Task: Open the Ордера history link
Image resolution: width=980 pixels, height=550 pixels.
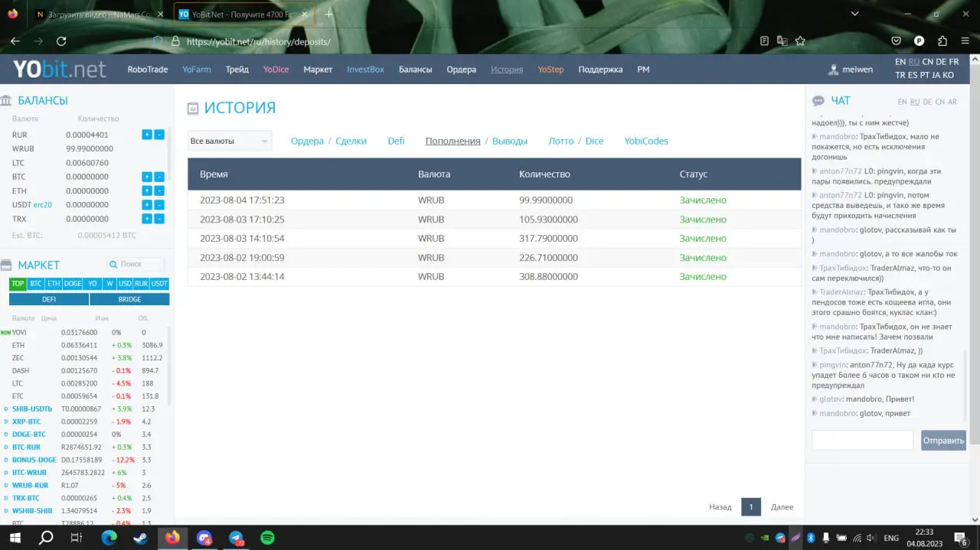Action: coord(307,141)
